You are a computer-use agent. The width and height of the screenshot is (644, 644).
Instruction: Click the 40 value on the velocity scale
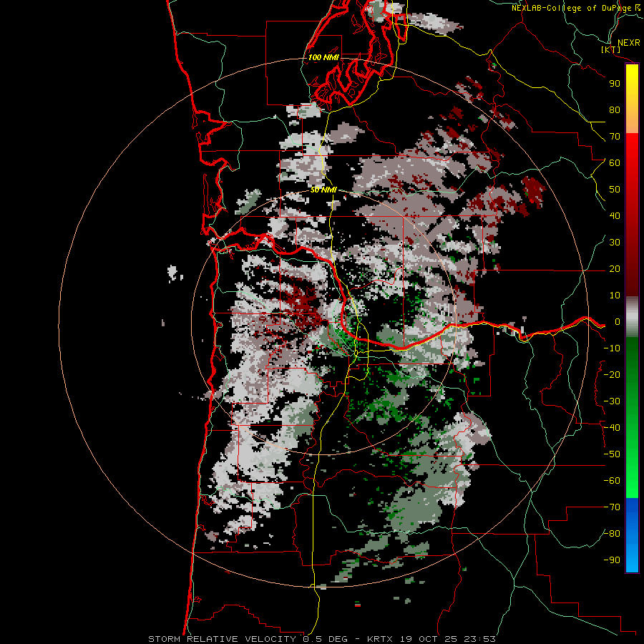615,216
